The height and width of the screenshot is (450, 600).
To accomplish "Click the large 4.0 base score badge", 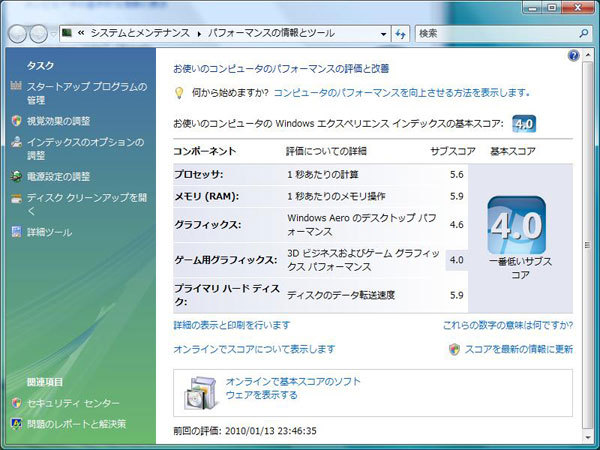I will pos(517,225).
